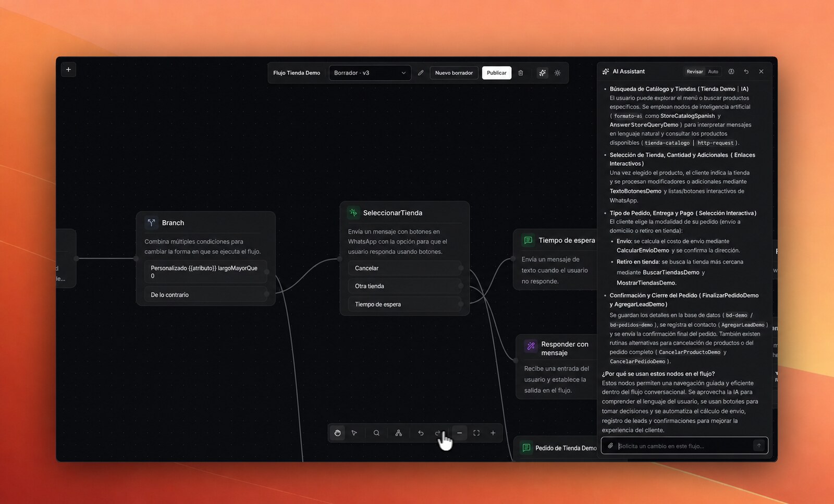Select the Branch node title
Viewport: 834px width, 504px height.
click(x=173, y=223)
